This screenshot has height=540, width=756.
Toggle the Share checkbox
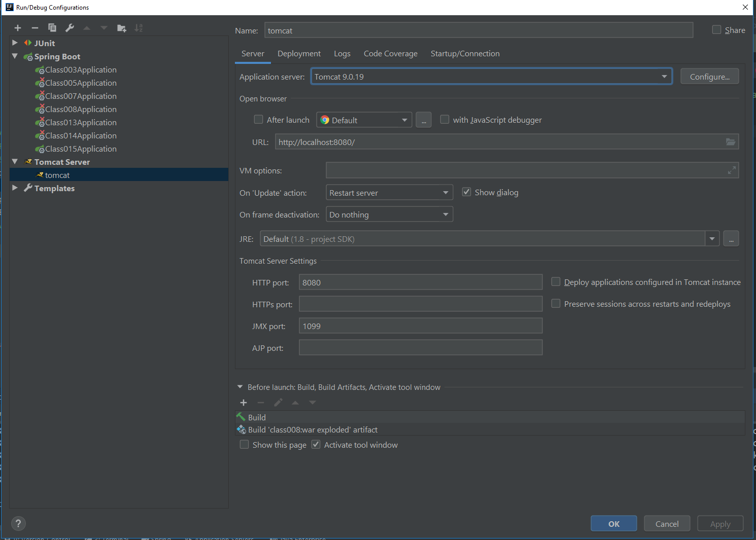pyautogui.click(x=716, y=30)
